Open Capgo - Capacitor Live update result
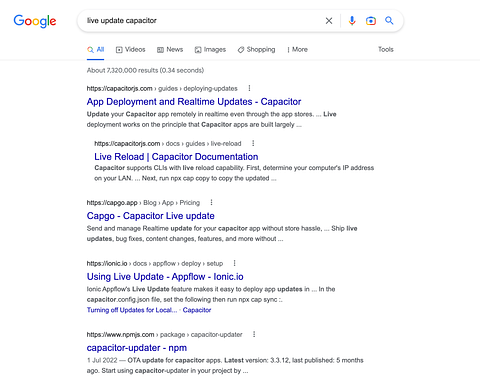 150,216
